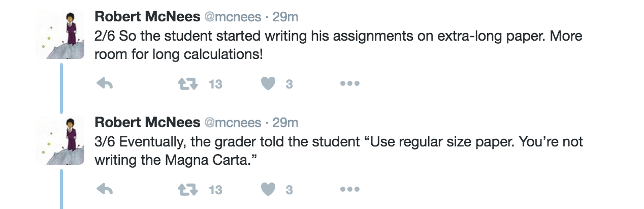Open Robert McNees profile from 2/6 tweet name
The height and width of the screenshot is (209, 644).
[x=147, y=17]
